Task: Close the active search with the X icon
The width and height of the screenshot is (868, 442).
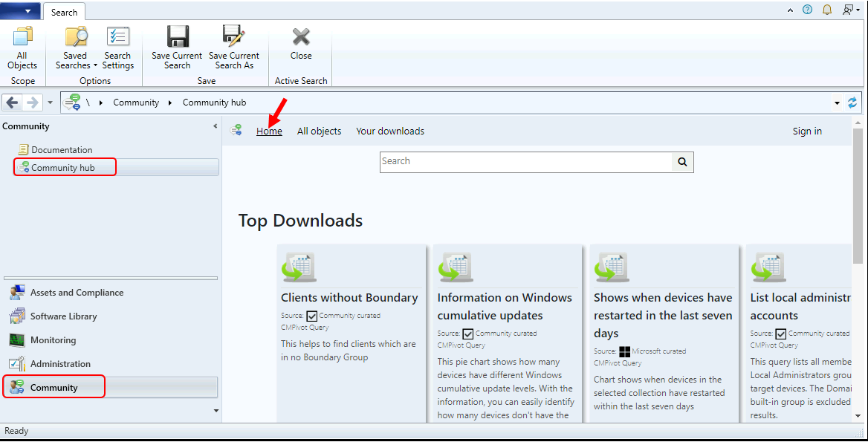Action: [x=301, y=36]
